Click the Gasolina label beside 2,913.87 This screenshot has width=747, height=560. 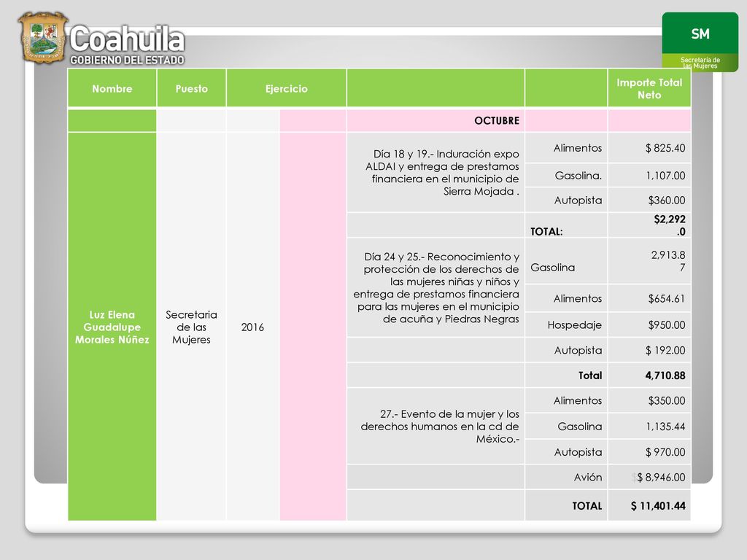pyautogui.click(x=553, y=268)
